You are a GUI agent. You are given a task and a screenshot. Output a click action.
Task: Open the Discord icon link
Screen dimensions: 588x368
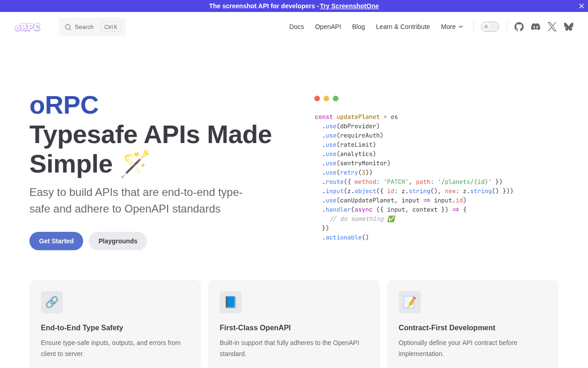pos(536,27)
